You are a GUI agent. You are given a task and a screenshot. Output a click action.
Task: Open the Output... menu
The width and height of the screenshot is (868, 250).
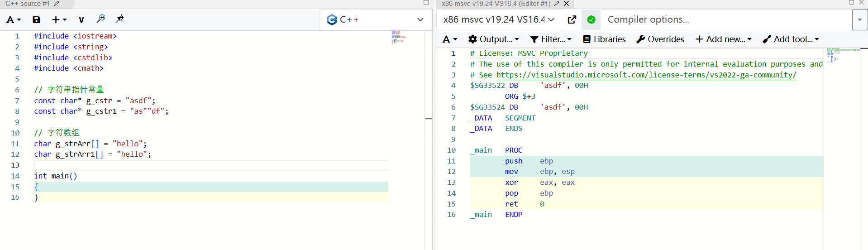pos(494,39)
